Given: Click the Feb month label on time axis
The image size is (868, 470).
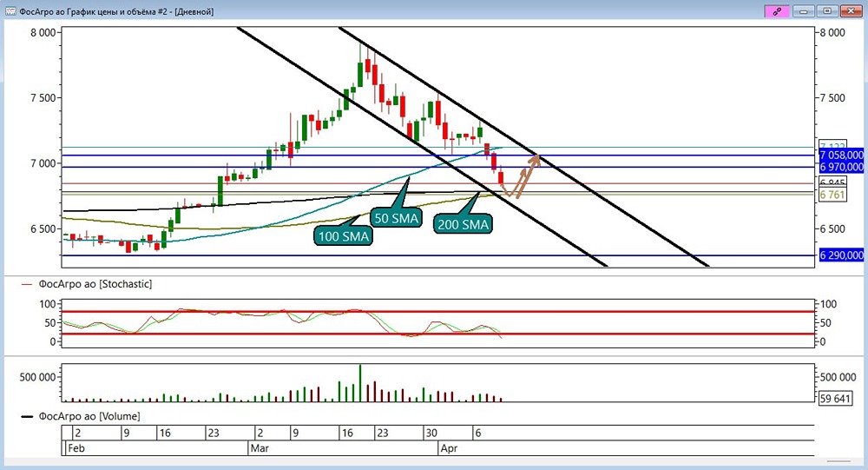Looking at the screenshot, I should (76, 447).
